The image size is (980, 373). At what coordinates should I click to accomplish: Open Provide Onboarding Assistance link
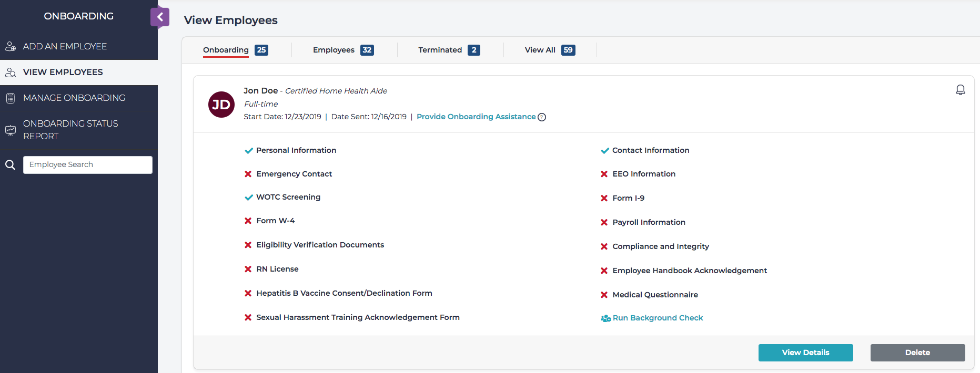[476, 117]
